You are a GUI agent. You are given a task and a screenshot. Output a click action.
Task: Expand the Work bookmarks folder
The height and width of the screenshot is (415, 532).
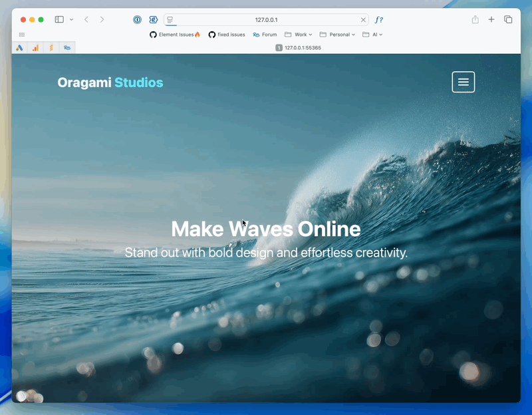[298, 35]
